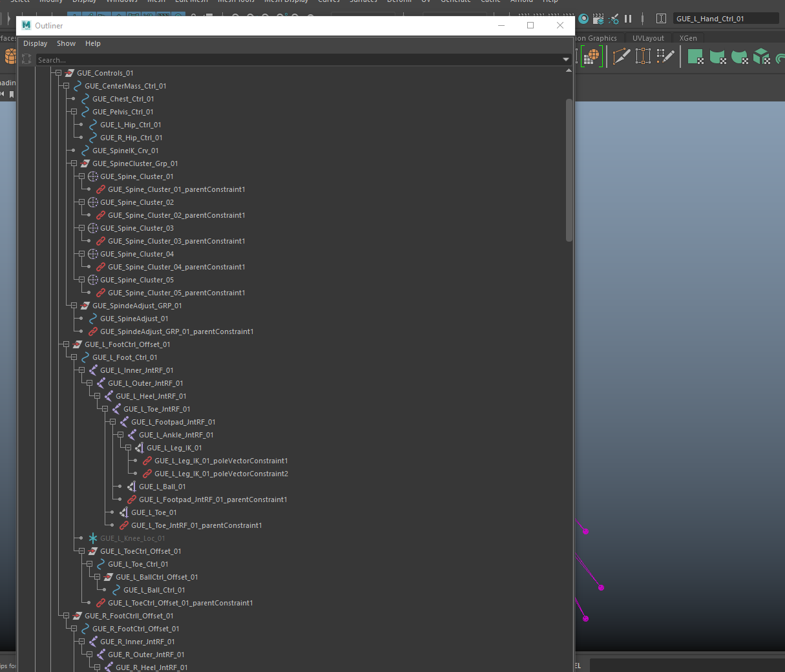Collapse the GUE_Pelvis_Ctrl_01 node
Viewport: 785px width, 672px height.
coord(74,112)
